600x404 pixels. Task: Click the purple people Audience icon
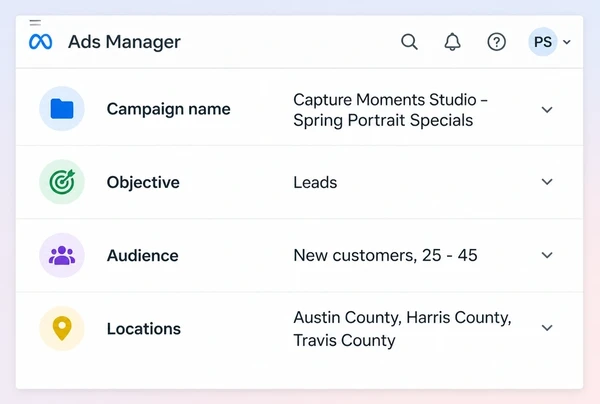62,255
